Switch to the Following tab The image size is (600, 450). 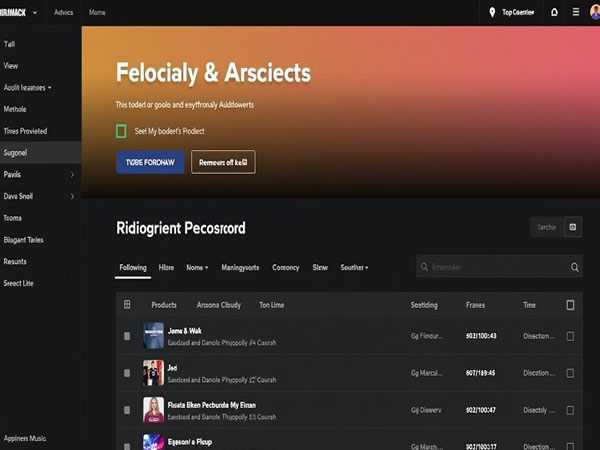pyautogui.click(x=133, y=268)
